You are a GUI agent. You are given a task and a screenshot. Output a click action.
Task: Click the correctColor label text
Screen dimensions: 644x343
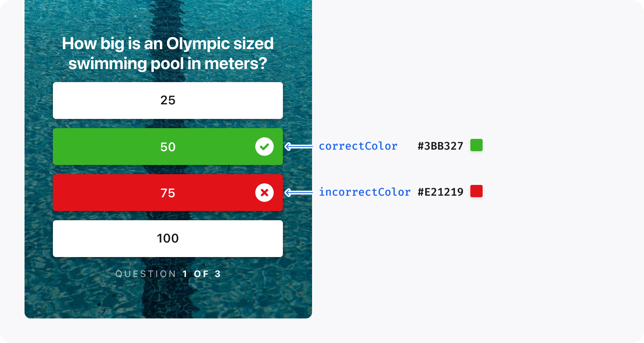(358, 146)
